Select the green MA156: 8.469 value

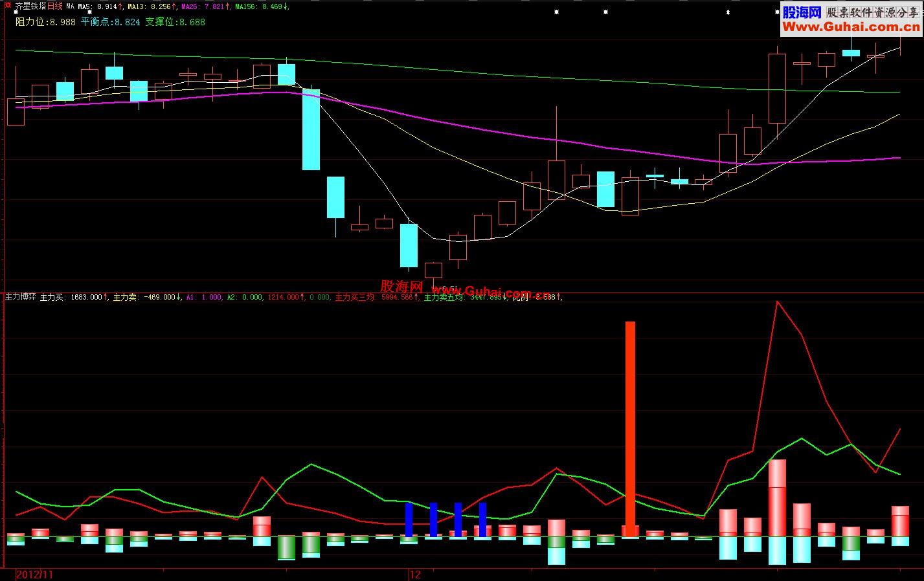coord(262,6)
